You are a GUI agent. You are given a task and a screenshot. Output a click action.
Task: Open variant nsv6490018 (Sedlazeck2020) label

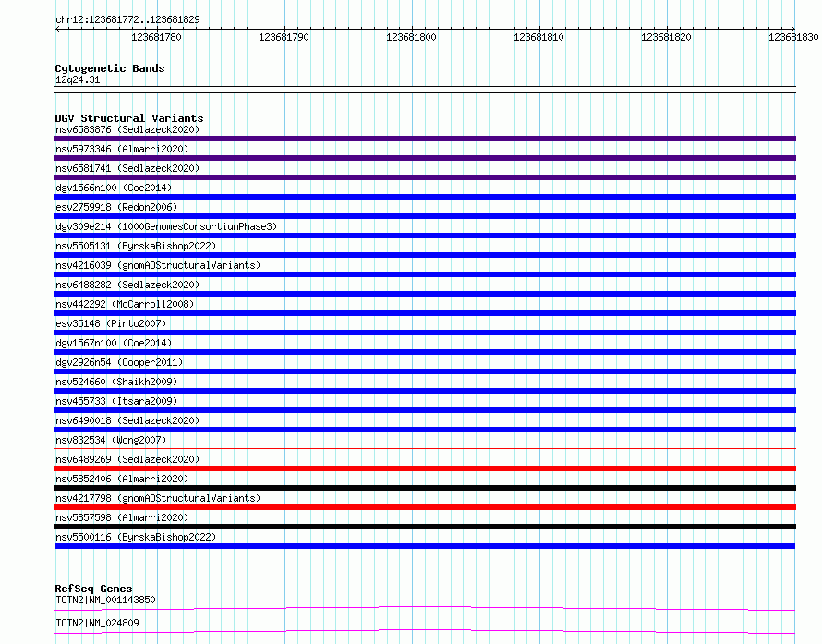127,420
